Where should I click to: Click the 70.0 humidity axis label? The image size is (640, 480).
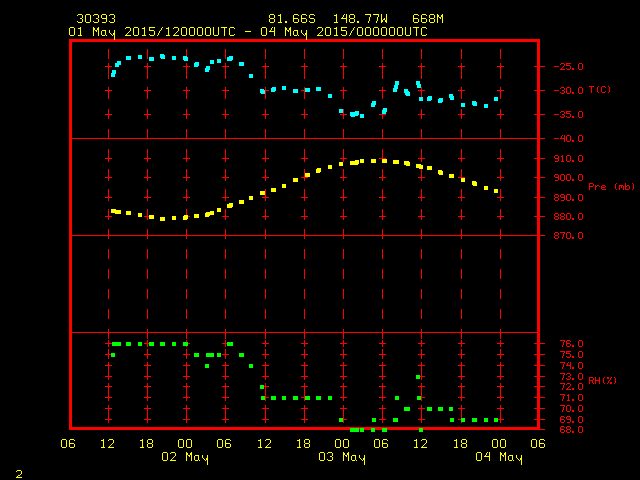tap(571, 409)
